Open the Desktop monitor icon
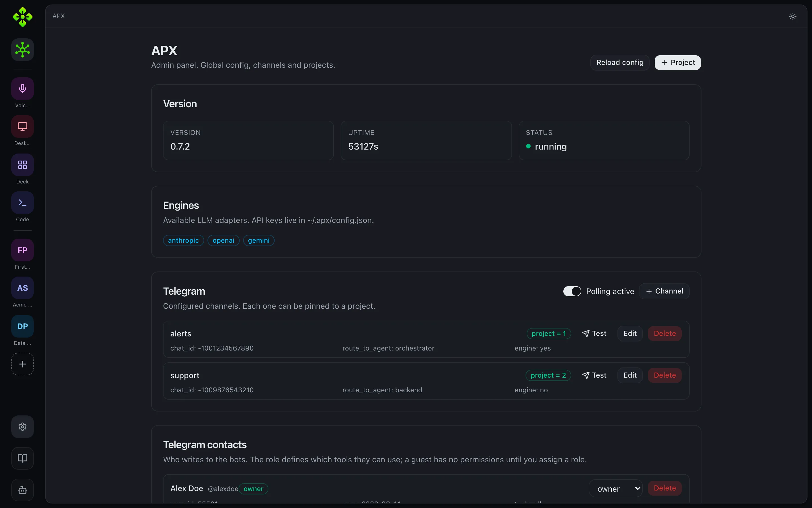This screenshot has width=812, height=508. tap(23, 127)
